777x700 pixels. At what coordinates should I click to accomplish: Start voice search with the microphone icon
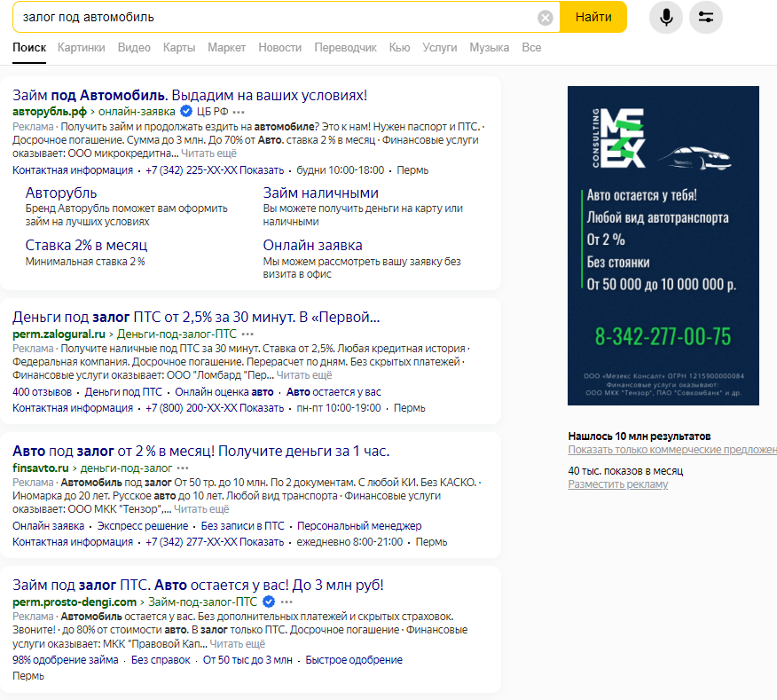[x=666, y=18]
